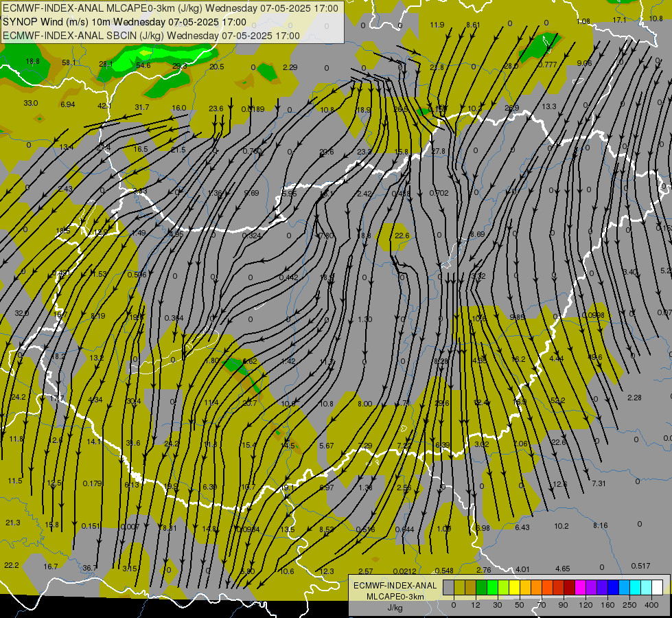Click the legend tick value 250
672x618 pixels.
coord(629,605)
